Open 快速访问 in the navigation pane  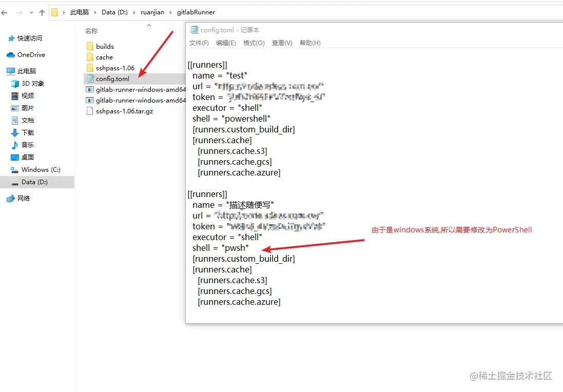click(30, 38)
